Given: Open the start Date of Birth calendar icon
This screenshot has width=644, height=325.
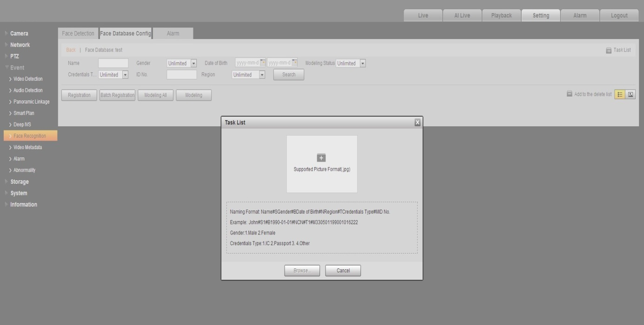Looking at the screenshot, I should click(x=262, y=63).
